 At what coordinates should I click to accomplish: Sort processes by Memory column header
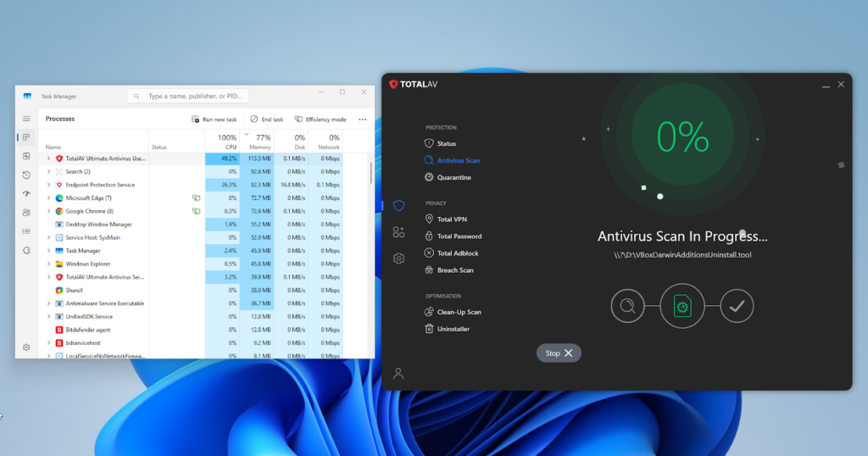pyautogui.click(x=258, y=142)
